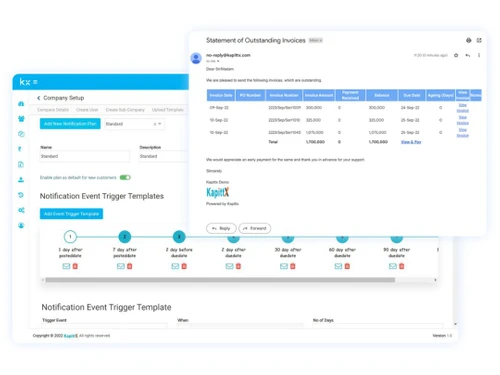Delete the 2 day after duedate trigger
This screenshot has width=500, height=375.
(238, 266)
